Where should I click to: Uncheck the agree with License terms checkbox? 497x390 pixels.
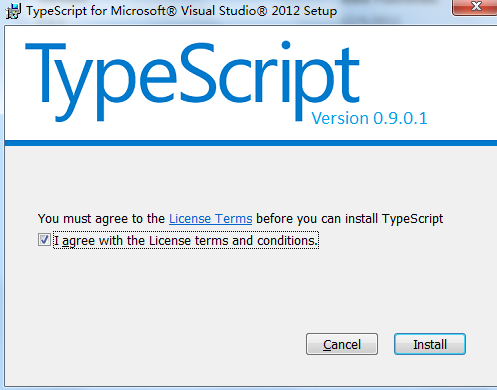44,240
